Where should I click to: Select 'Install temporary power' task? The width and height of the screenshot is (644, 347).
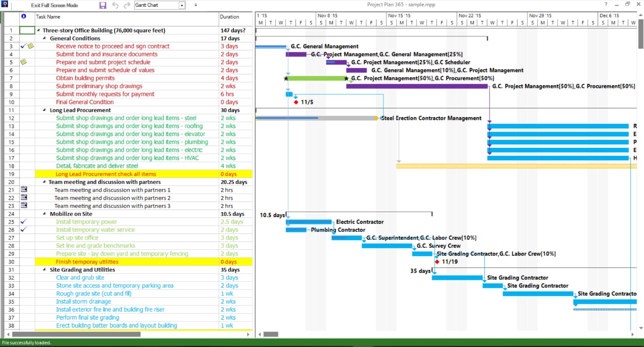[86, 222]
